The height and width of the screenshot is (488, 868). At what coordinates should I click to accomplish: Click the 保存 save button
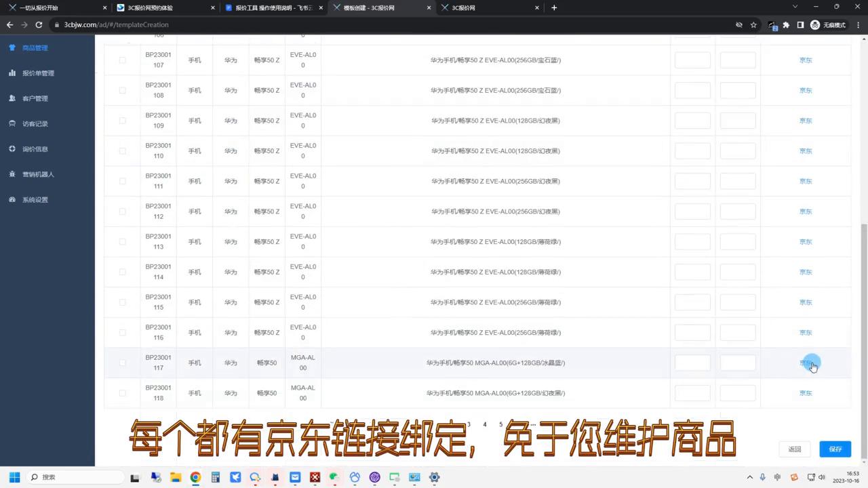tap(835, 449)
